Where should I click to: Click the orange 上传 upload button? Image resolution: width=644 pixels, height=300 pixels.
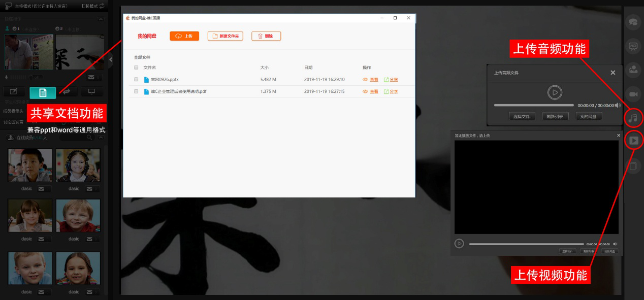(184, 36)
